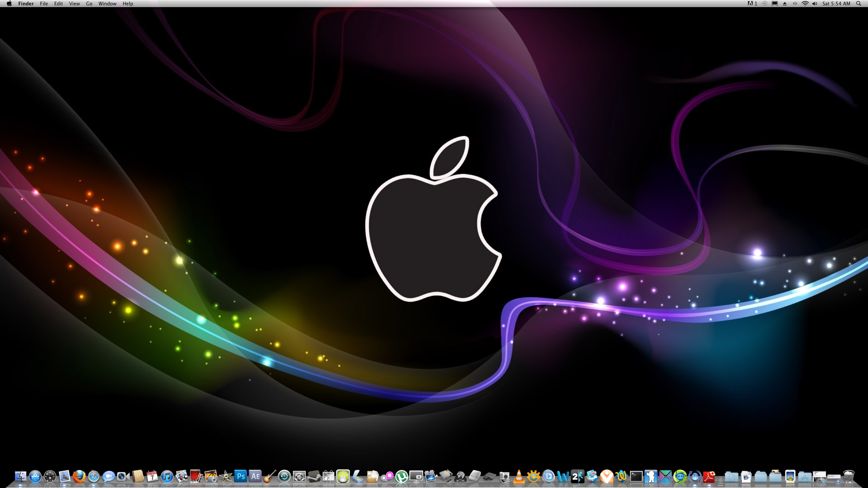The height and width of the screenshot is (488, 868).
Task: Launch VLC traffic cone icon
Action: coord(519,476)
